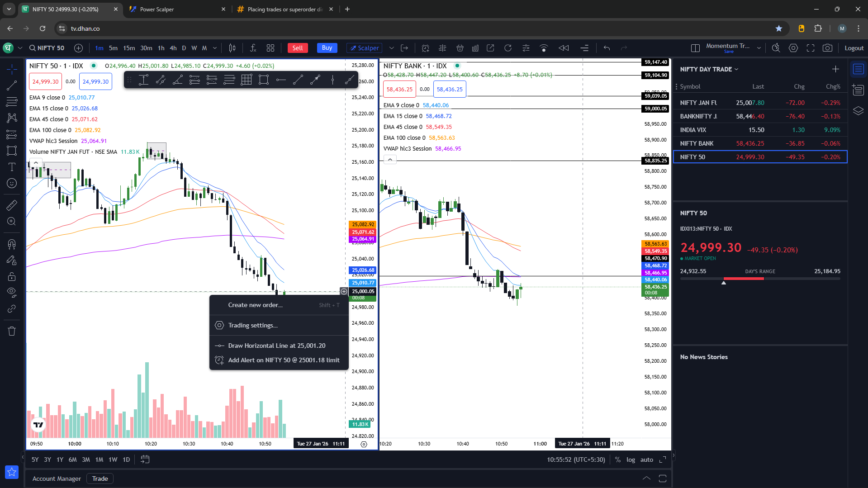This screenshot has height=488, width=868.
Task: Click the Replay rewind icon
Action: point(564,48)
